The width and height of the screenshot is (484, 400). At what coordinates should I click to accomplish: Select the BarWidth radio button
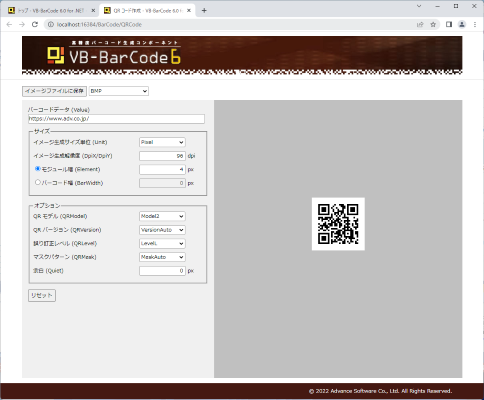tap(38, 182)
